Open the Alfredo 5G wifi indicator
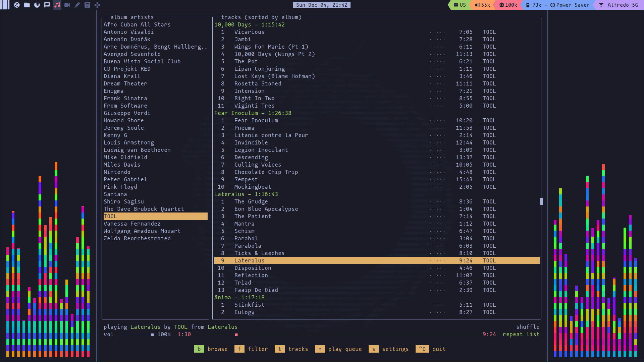 619,5
